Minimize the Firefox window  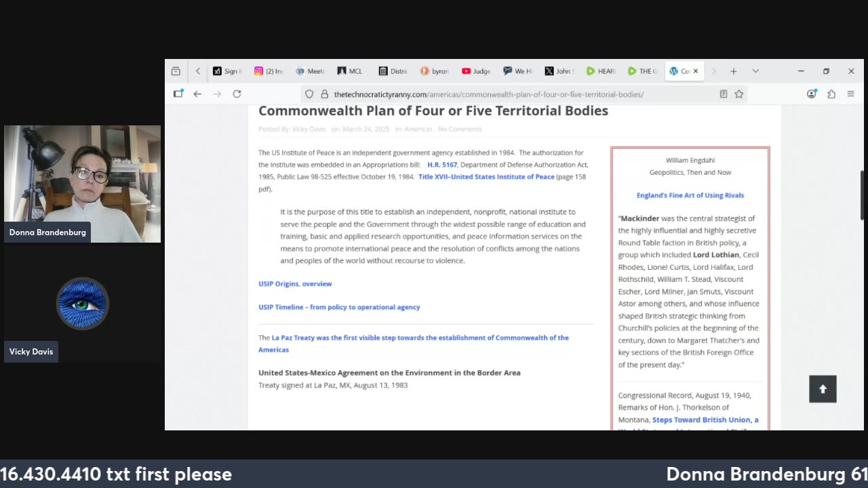(x=801, y=71)
